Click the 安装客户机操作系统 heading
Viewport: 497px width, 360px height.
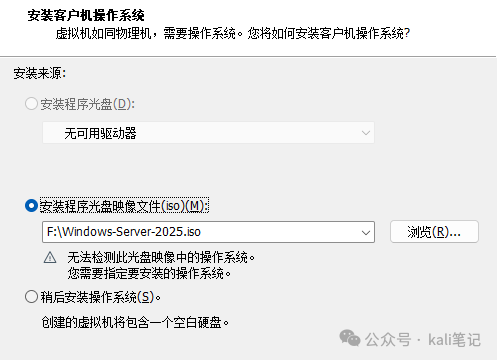coord(86,15)
